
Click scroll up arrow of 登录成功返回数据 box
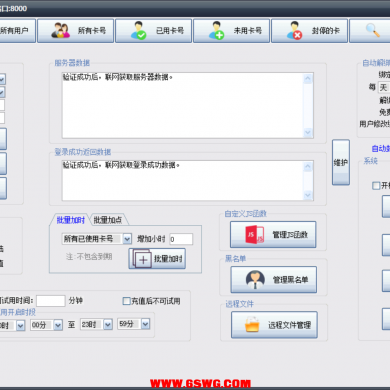point(308,167)
